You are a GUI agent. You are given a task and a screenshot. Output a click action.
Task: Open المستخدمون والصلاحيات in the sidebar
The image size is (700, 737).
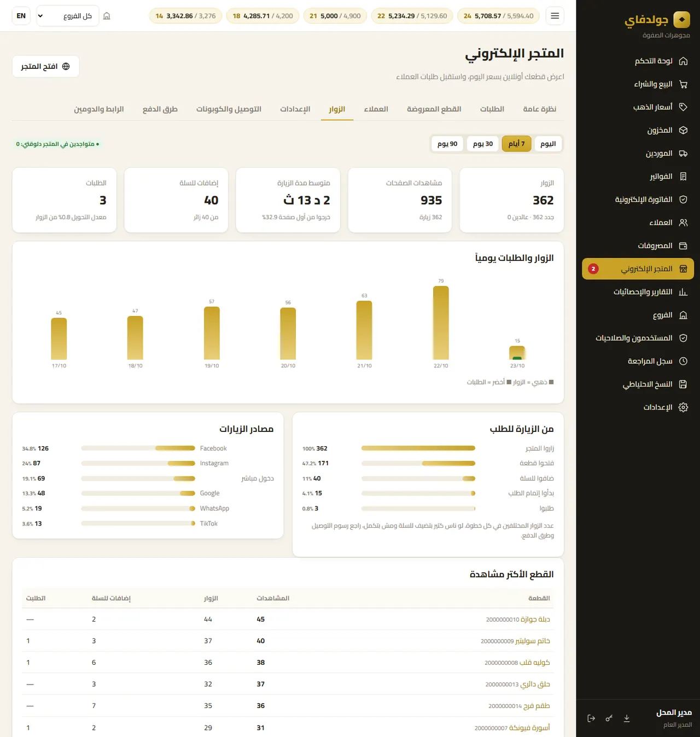[638, 338]
